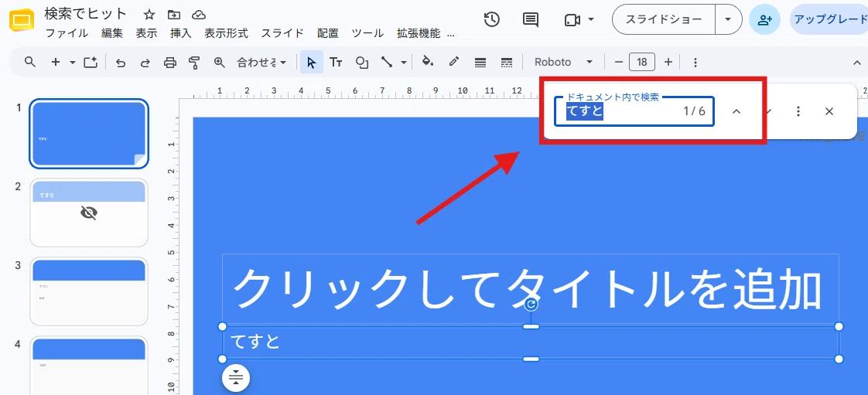Check the cloud save status icon

198,15
